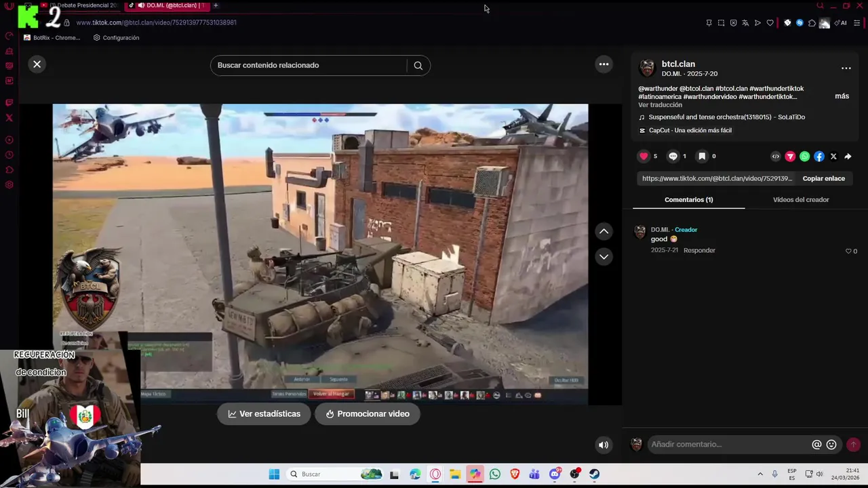Toggle the heart like button
The width and height of the screenshot is (868, 488).
point(644,157)
